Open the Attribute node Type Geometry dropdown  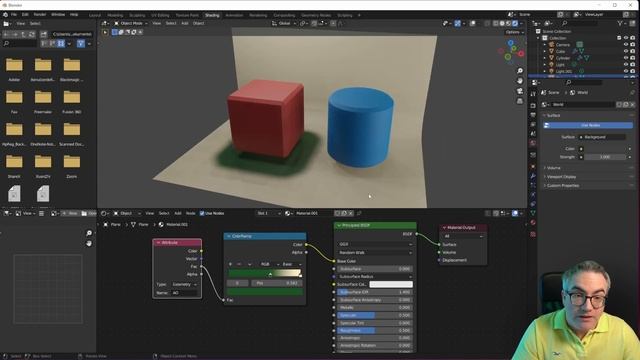pos(184,284)
